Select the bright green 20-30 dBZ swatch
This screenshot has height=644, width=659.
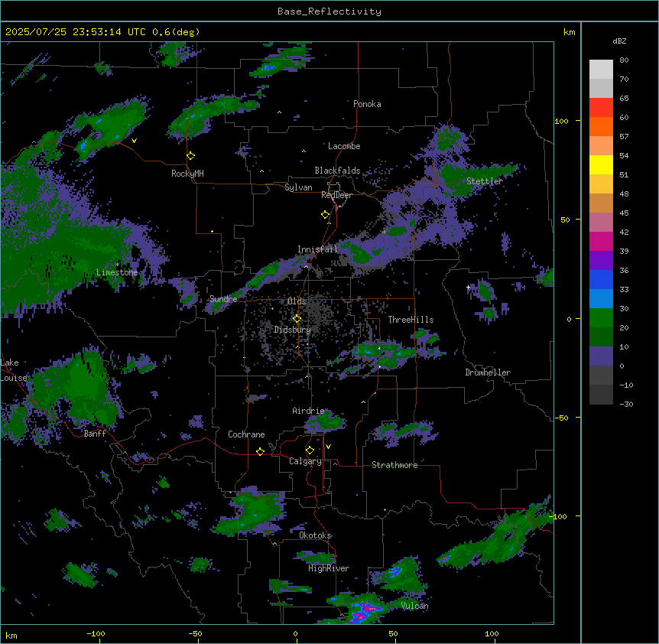(601, 318)
